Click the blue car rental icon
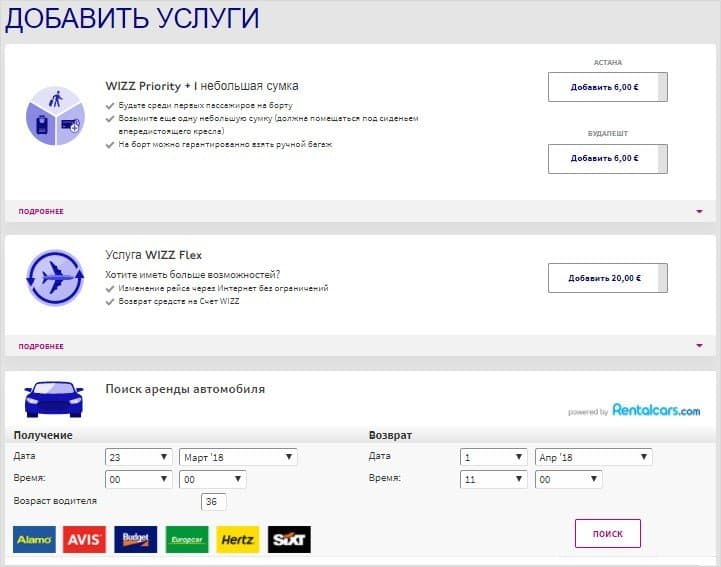721x567 pixels. [54, 399]
